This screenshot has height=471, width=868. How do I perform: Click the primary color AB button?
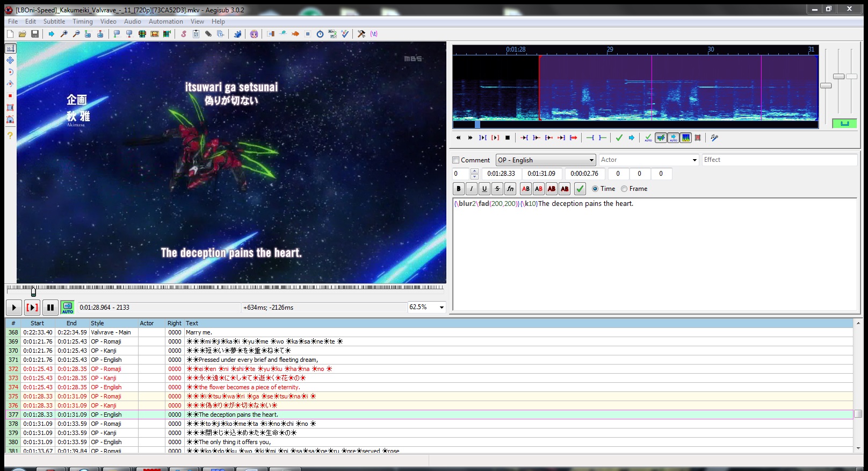pos(526,189)
